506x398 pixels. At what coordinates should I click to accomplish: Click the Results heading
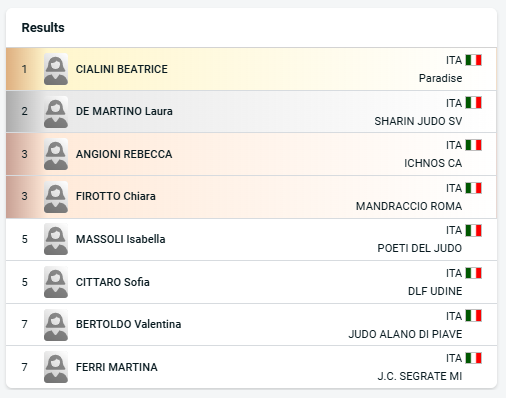pyautogui.click(x=43, y=28)
